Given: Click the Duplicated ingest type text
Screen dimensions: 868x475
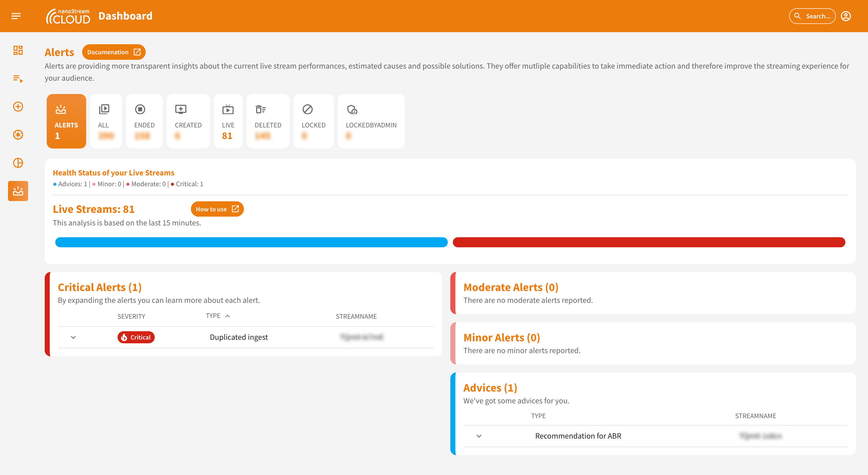Looking at the screenshot, I should point(239,337).
